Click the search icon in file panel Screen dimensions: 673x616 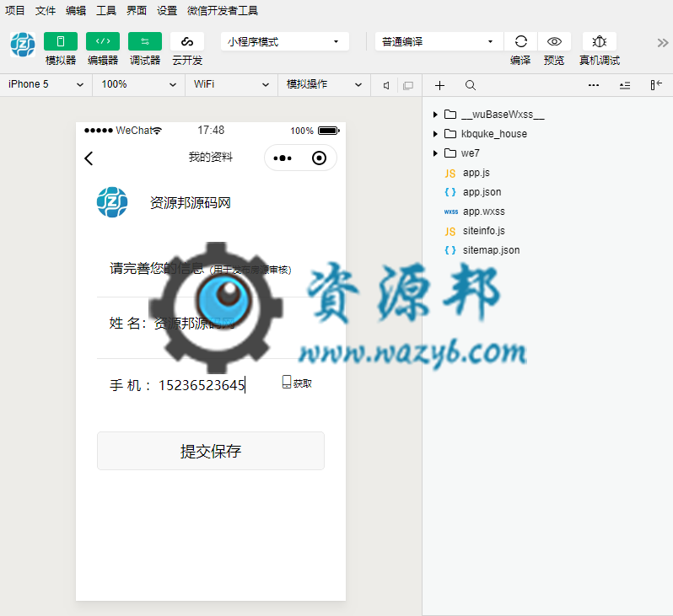(x=471, y=85)
